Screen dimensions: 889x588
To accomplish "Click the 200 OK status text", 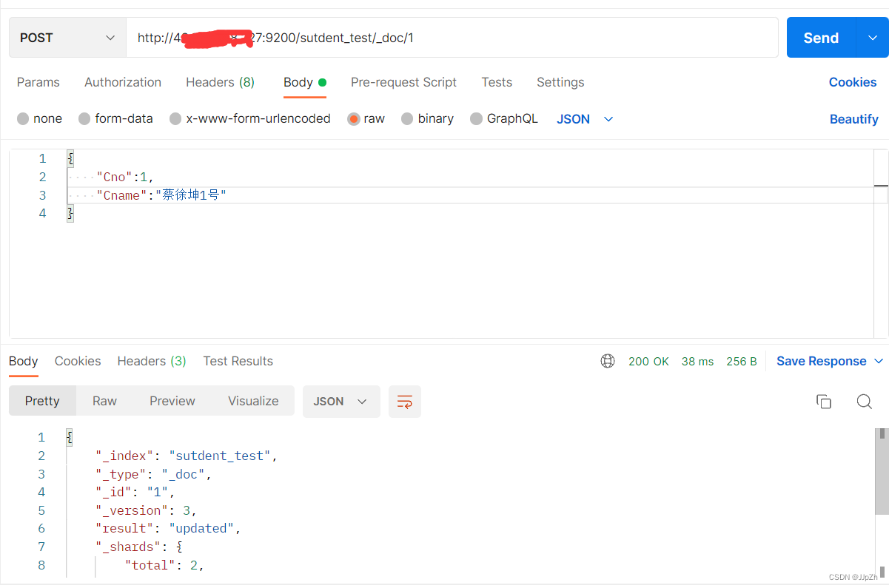I will [x=648, y=361].
